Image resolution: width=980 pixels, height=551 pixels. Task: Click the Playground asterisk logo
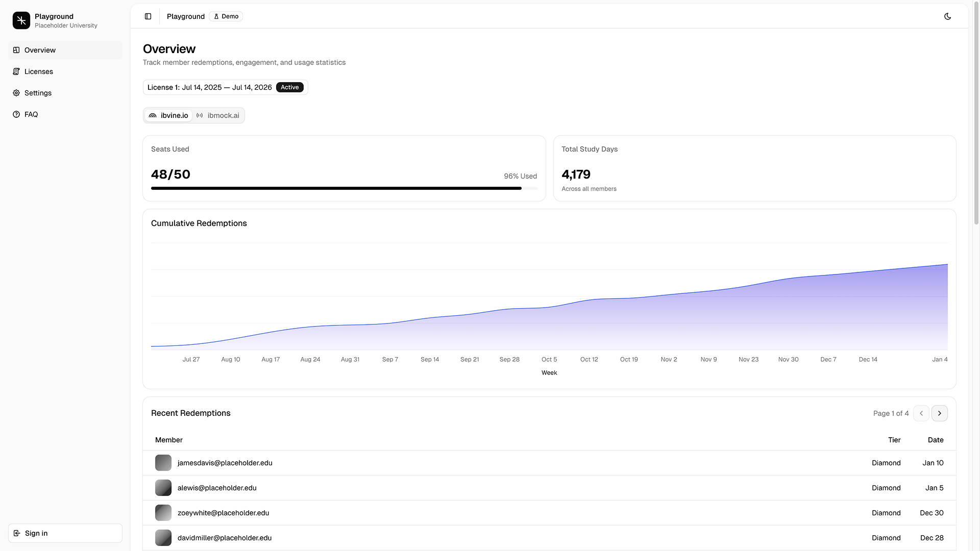pyautogui.click(x=21, y=20)
